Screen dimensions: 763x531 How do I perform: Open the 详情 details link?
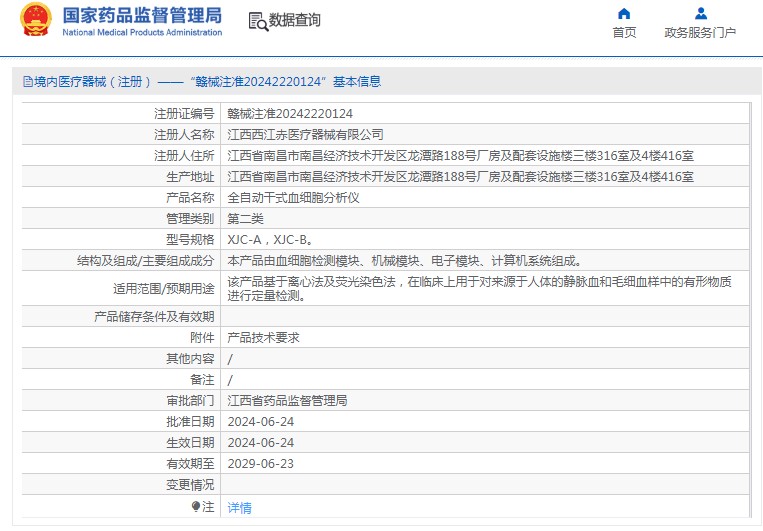[x=239, y=508]
